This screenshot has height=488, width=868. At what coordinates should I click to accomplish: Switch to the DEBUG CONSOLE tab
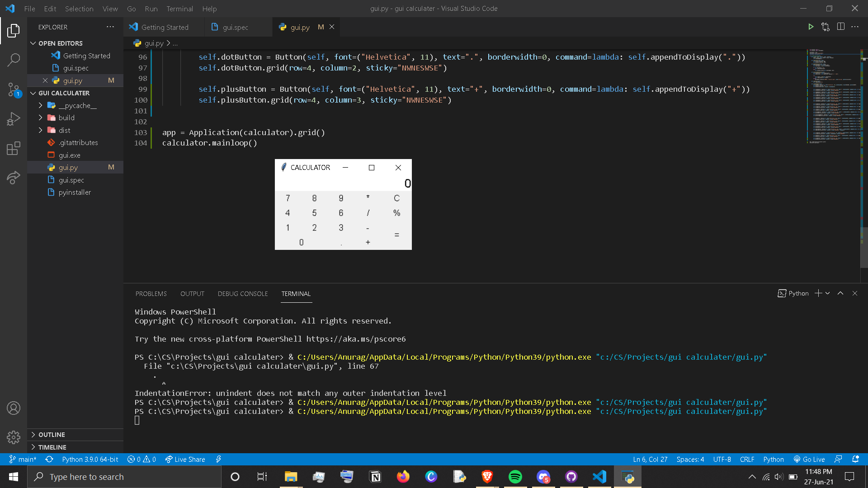[x=243, y=294]
